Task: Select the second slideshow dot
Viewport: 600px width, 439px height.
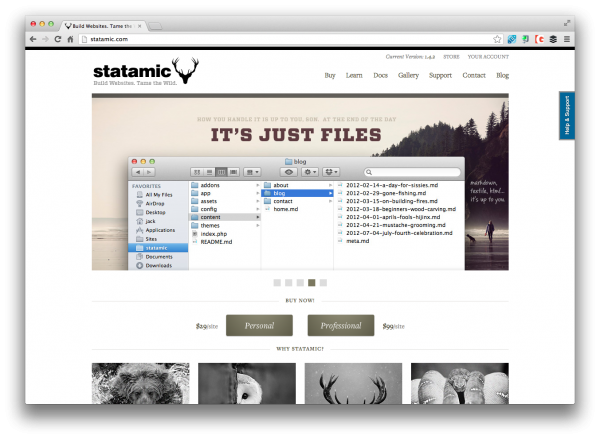Action: pyautogui.click(x=289, y=282)
